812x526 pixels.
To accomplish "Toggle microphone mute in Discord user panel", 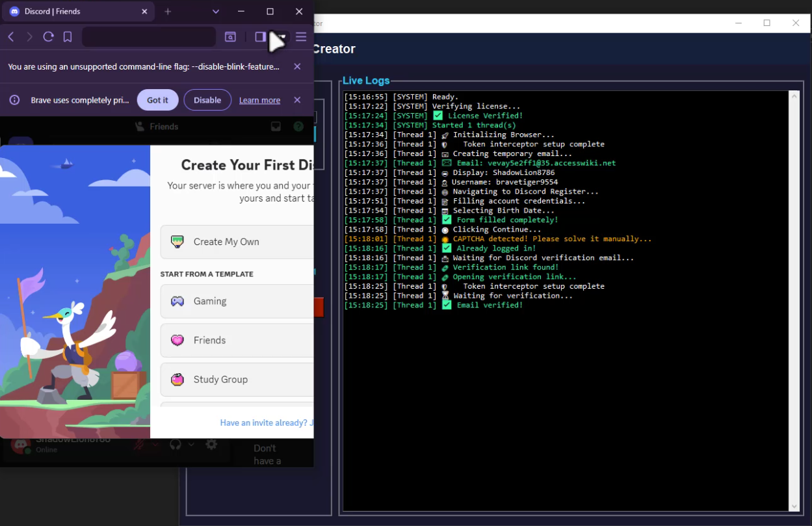I will coord(139,445).
